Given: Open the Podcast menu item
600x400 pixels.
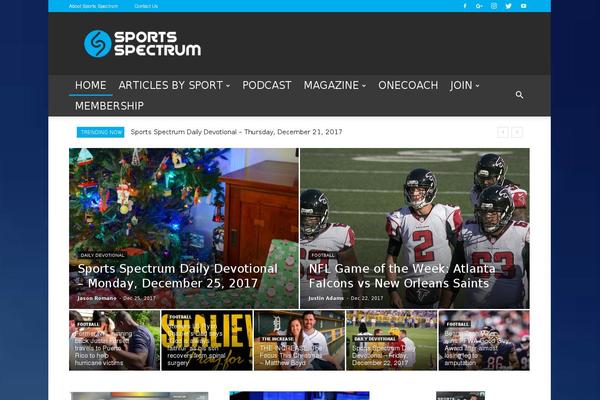Looking at the screenshot, I should 267,85.
